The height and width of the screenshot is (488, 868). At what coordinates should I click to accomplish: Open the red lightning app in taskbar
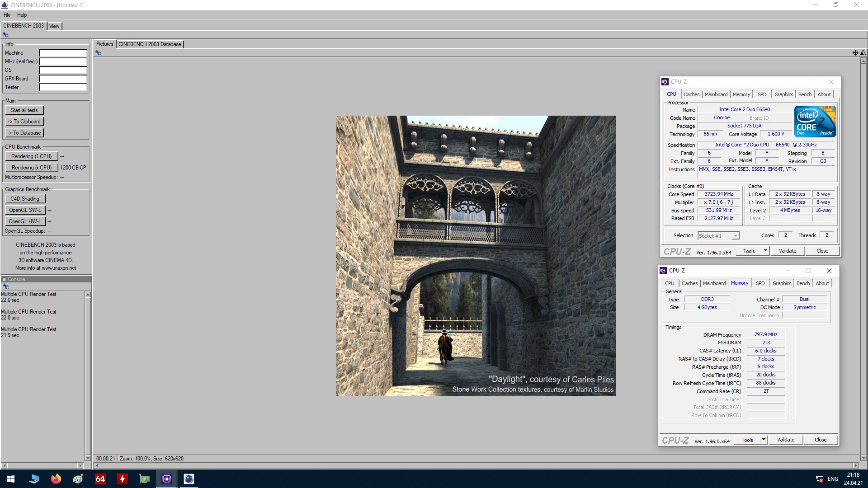(122, 479)
